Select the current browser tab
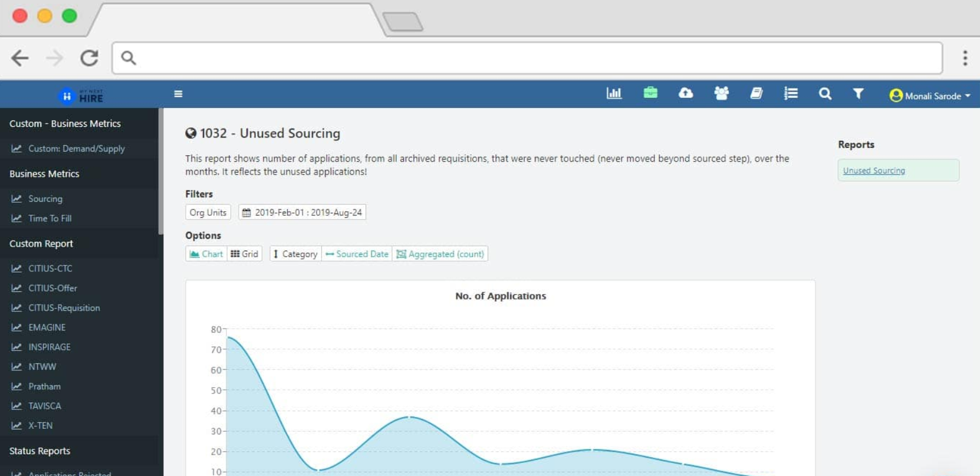This screenshot has height=476, width=980. coord(236,21)
